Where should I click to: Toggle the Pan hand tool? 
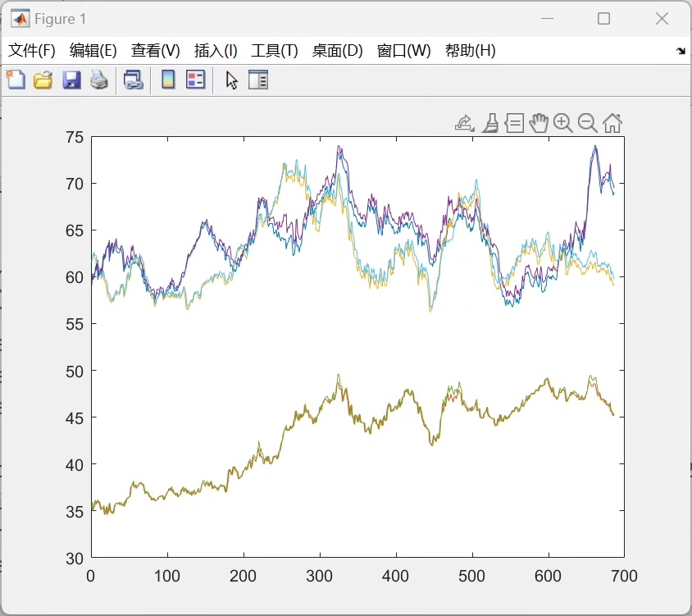539,123
